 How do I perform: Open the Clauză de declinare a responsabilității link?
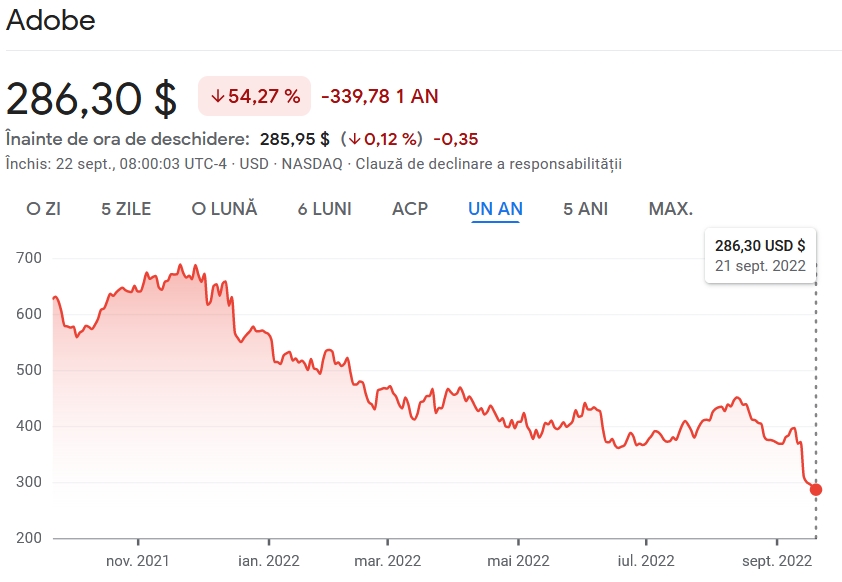tap(488, 163)
